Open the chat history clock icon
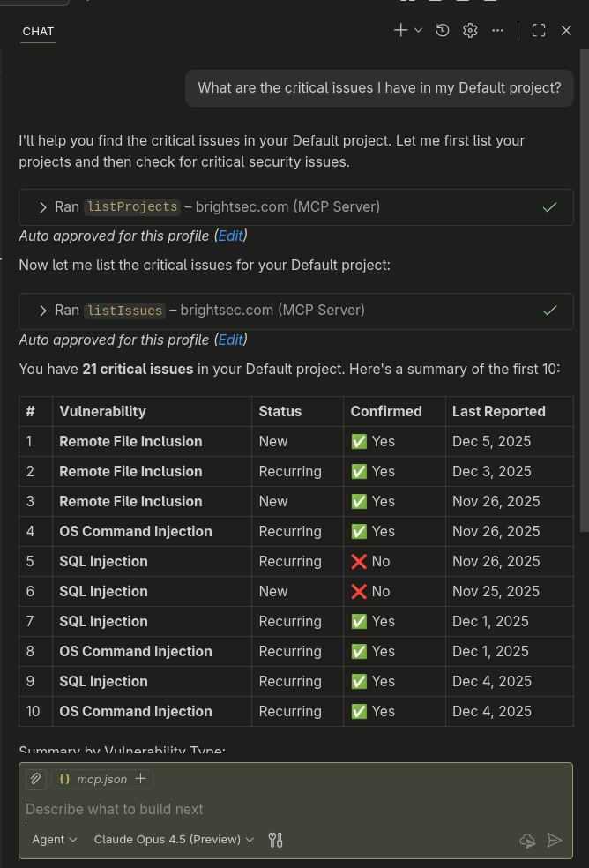589x868 pixels. 443,30
